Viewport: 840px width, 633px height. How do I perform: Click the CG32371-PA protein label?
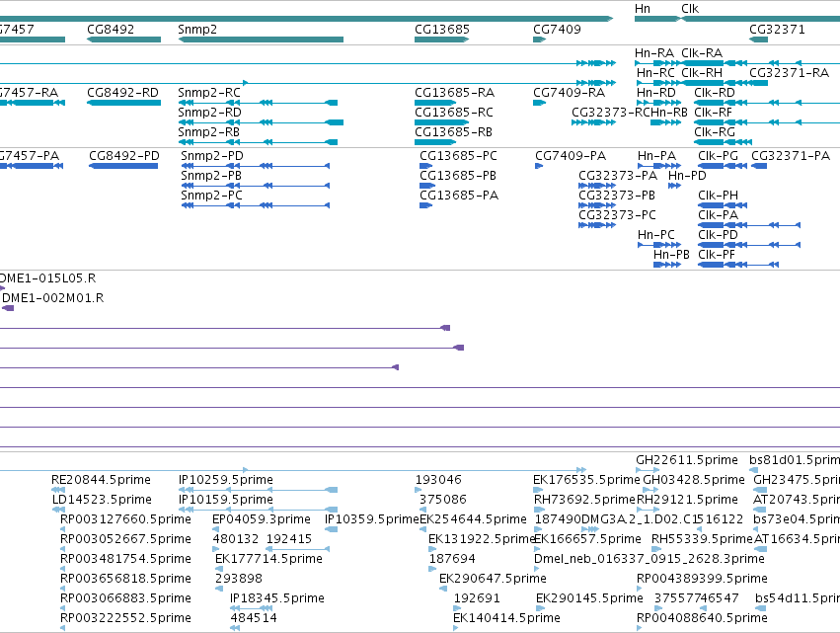[791, 155]
